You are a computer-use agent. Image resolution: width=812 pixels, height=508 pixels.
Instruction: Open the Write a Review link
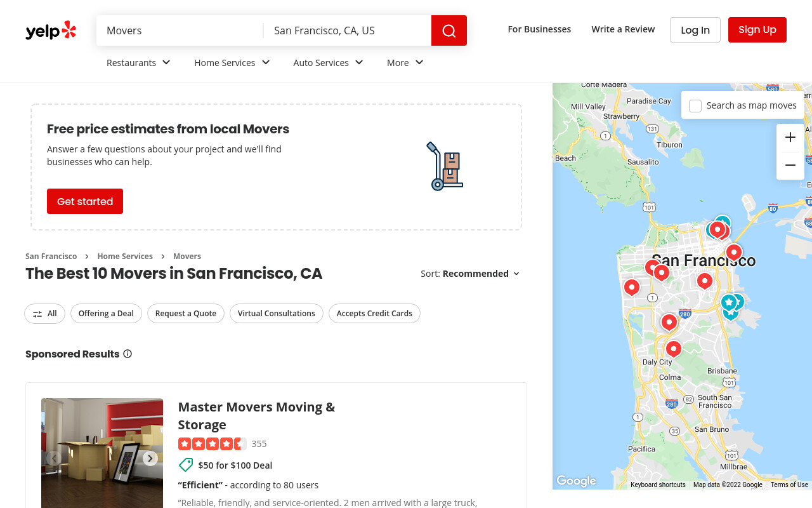tap(623, 29)
